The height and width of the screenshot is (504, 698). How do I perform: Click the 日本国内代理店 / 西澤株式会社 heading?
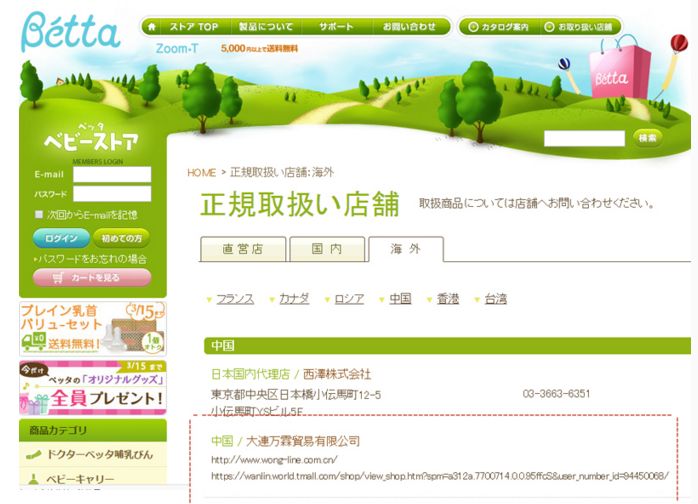tap(291, 374)
